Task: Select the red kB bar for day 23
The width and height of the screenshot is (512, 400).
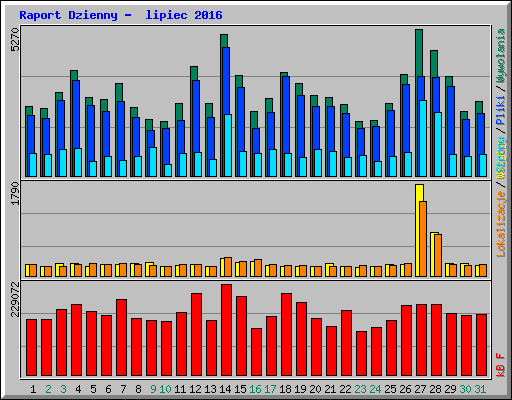Action: tap(361, 354)
